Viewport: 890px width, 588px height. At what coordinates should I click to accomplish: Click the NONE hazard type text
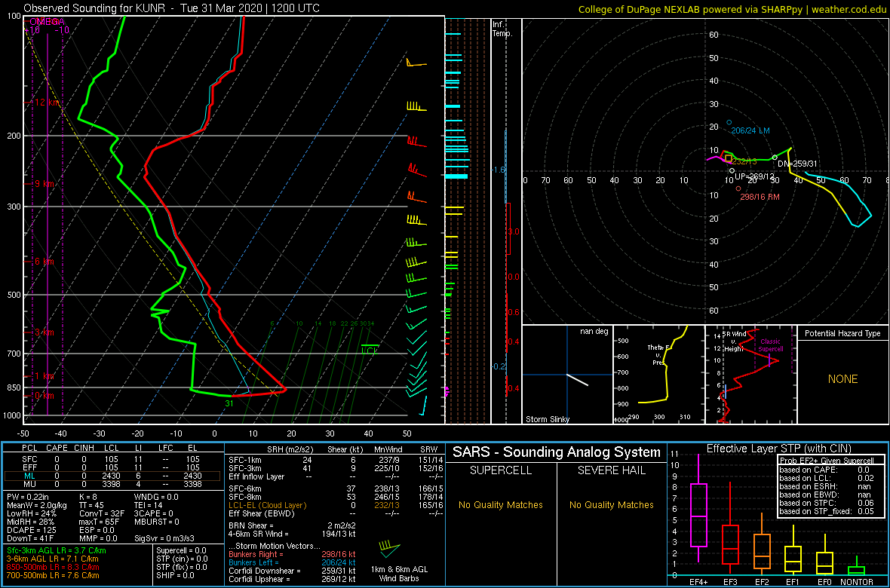tap(842, 379)
